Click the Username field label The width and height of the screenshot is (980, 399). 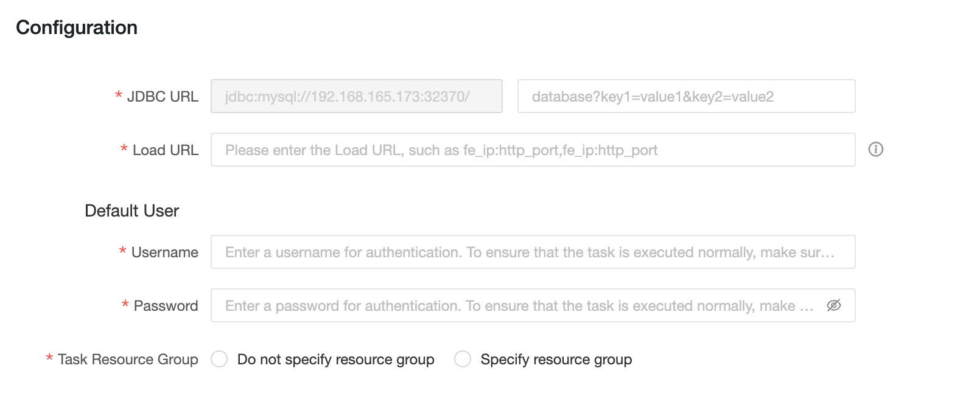click(165, 252)
